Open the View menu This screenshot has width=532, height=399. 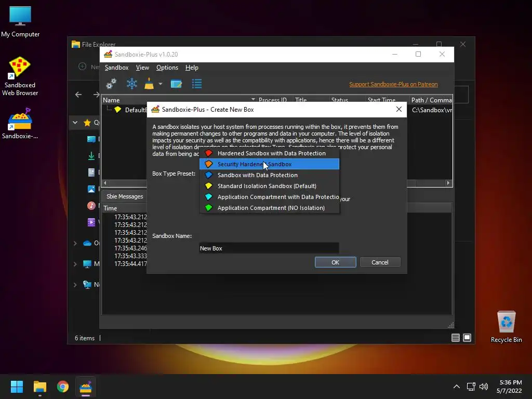pyautogui.click(x=142, y=68)
